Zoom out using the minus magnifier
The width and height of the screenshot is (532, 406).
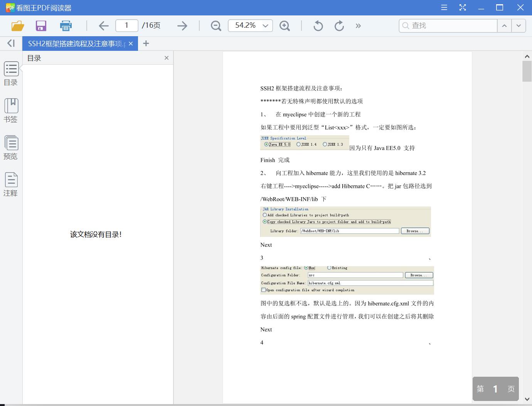click(216, 26)
